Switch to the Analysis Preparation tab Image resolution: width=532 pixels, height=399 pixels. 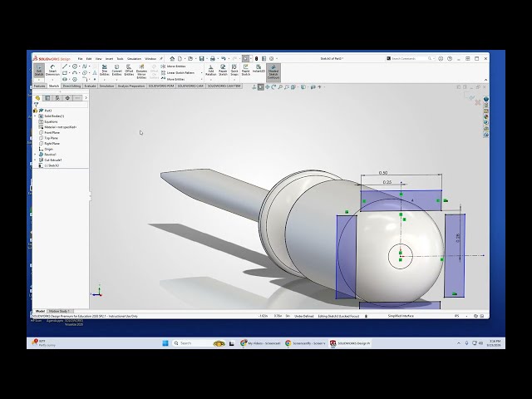click(131, 86)
